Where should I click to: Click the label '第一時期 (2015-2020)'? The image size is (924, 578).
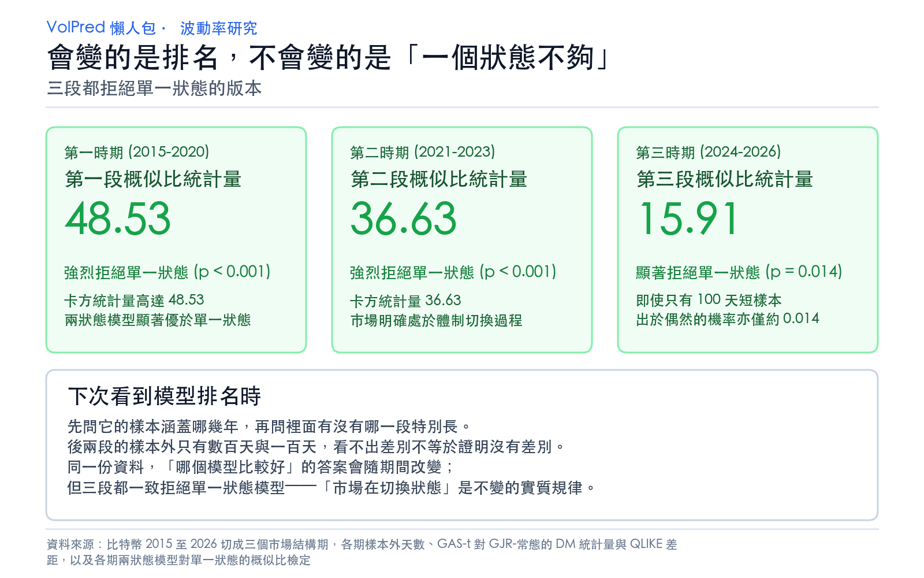coord(137,152)
